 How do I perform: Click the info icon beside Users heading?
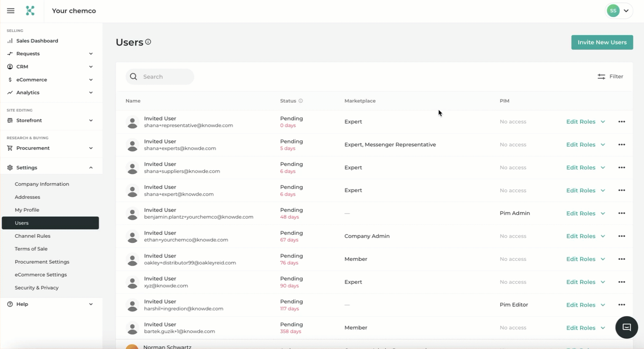point(148,42)
